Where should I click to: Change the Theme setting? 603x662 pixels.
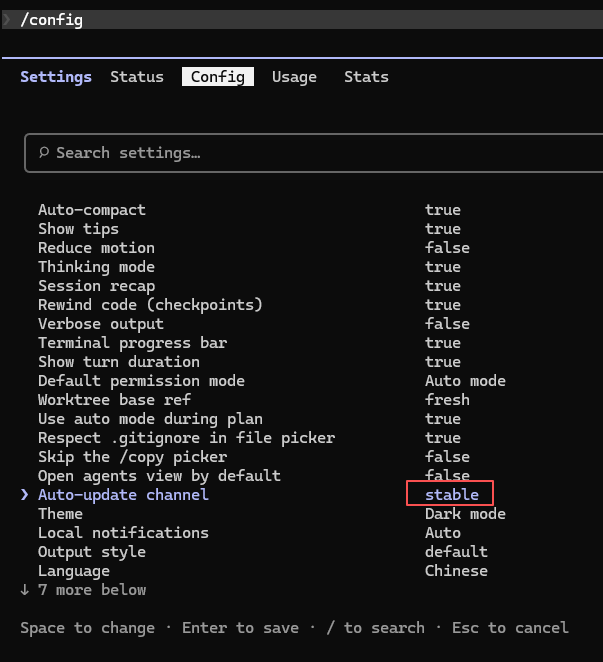coord(272,514)
